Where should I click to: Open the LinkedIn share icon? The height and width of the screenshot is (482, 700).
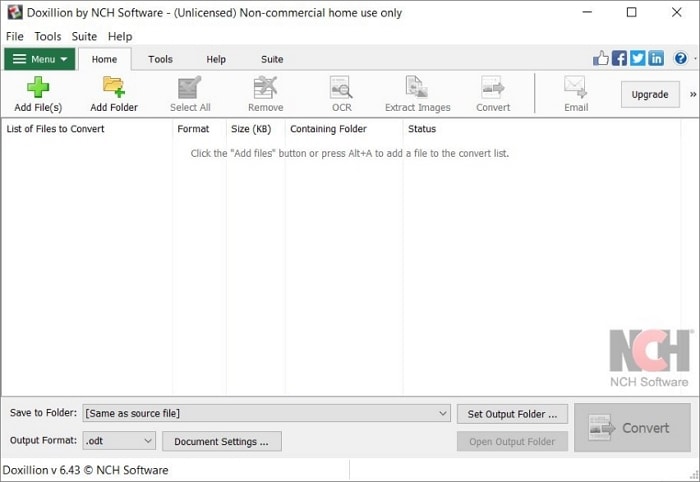click(x=656, y=58)
